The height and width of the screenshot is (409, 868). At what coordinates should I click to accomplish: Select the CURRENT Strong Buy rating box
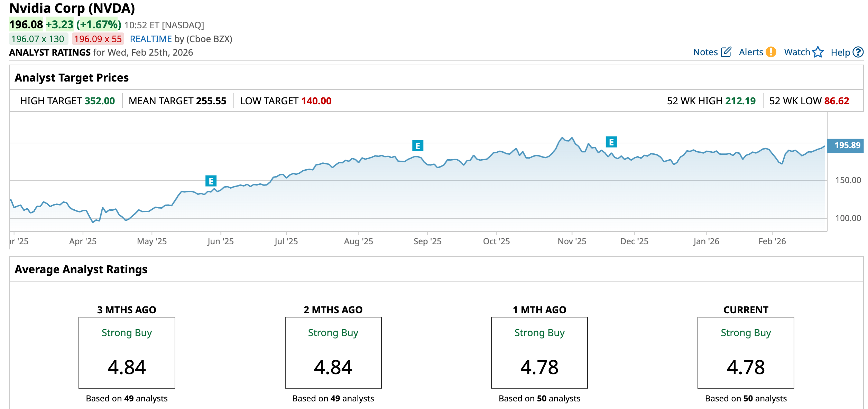[746, 352]
